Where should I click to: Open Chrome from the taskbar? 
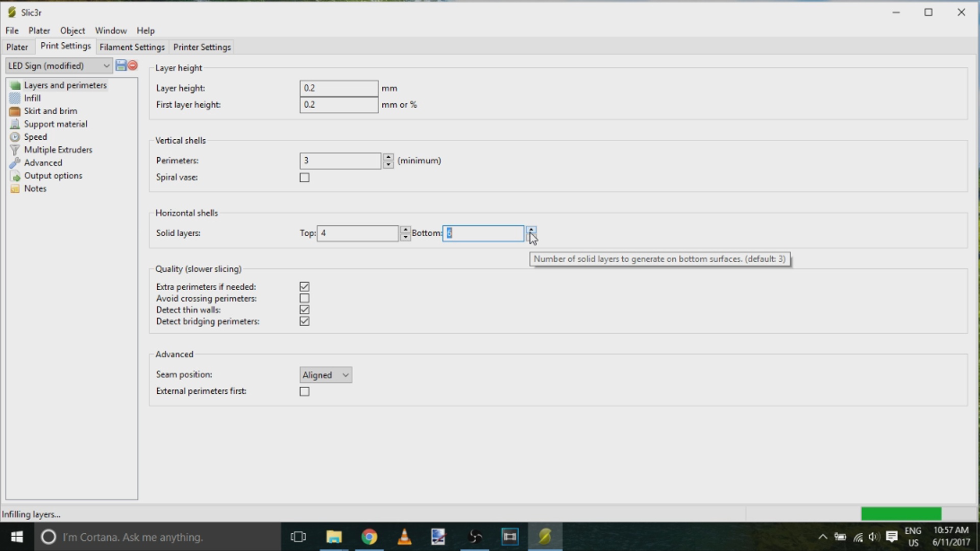pyautogui.click(x=369, y=537)
